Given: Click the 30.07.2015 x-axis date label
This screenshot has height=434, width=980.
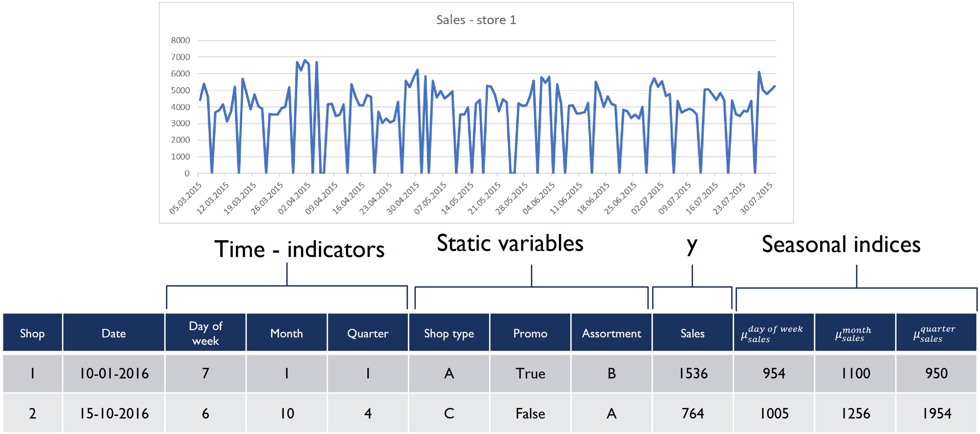Looking at the screenshot, I should point(756,198).
